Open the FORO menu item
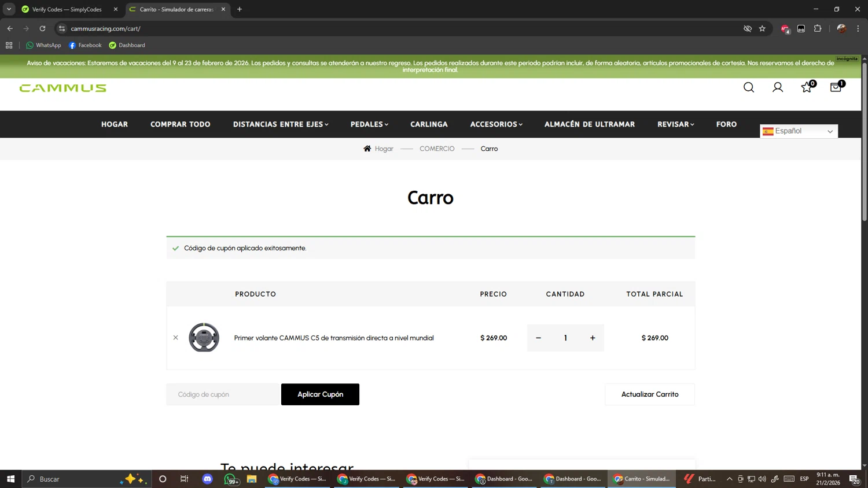This screenshot has height=488, width=868. [x=726, y=124]
